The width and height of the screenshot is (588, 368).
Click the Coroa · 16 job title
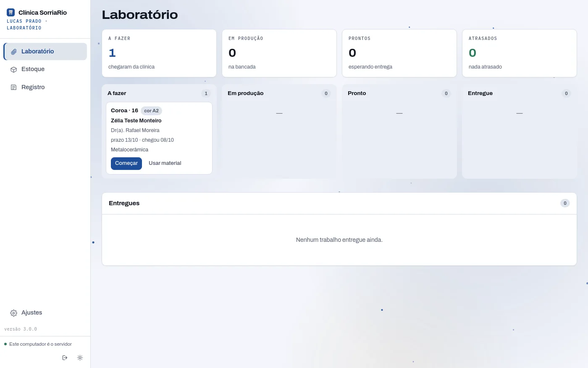[x=124, y=111]
